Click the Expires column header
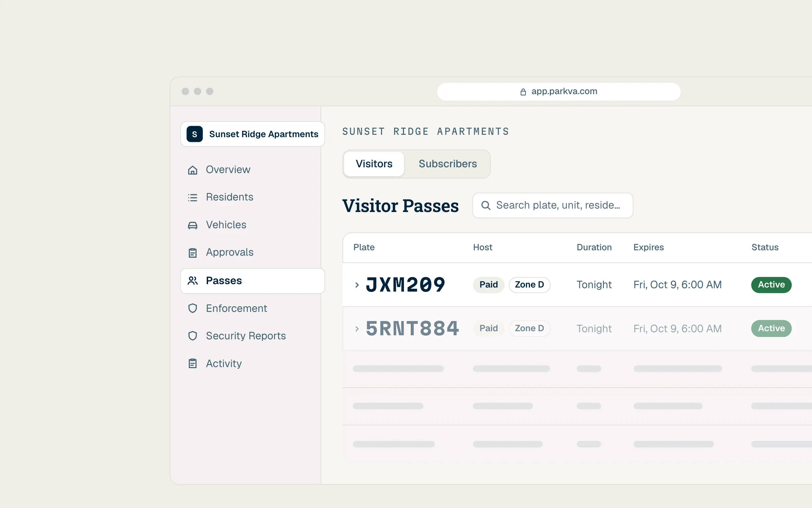The width and height of the screenshot is (812, 508). coord(649,248)
